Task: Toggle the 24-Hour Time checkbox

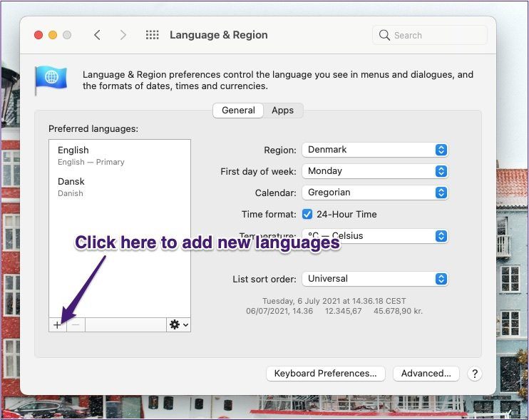Action: [x=307, y=214]
